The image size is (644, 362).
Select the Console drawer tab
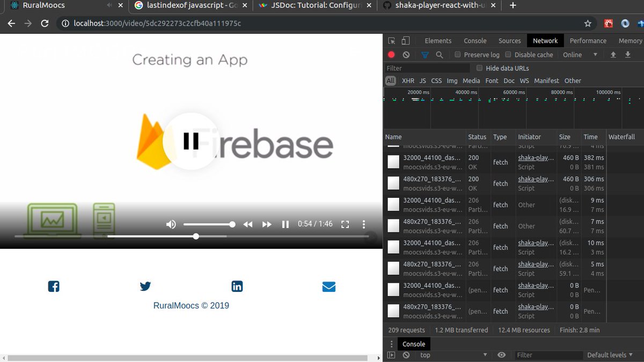tap(414, 344)
